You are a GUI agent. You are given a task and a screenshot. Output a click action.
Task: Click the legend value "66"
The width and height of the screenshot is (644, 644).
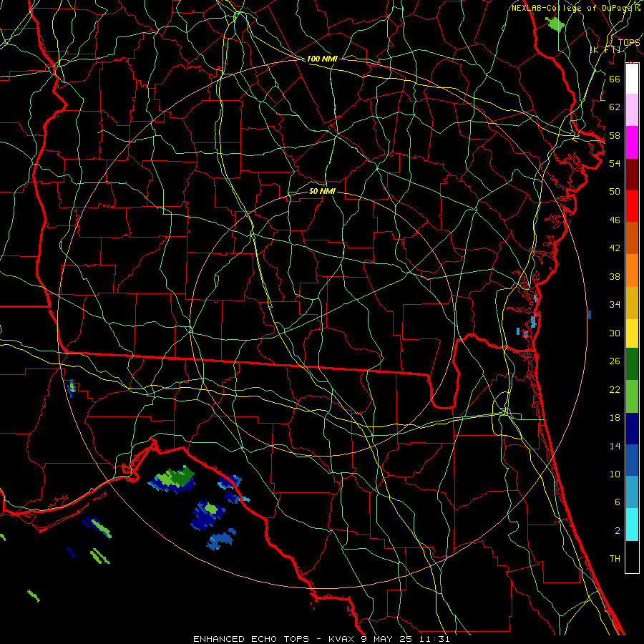coord(615,79)
